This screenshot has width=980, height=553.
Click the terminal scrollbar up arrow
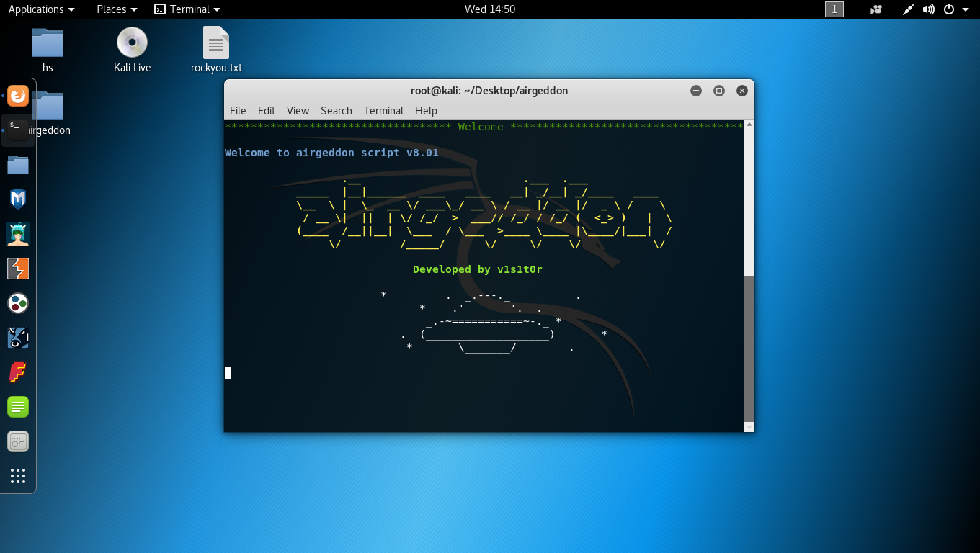749,125
